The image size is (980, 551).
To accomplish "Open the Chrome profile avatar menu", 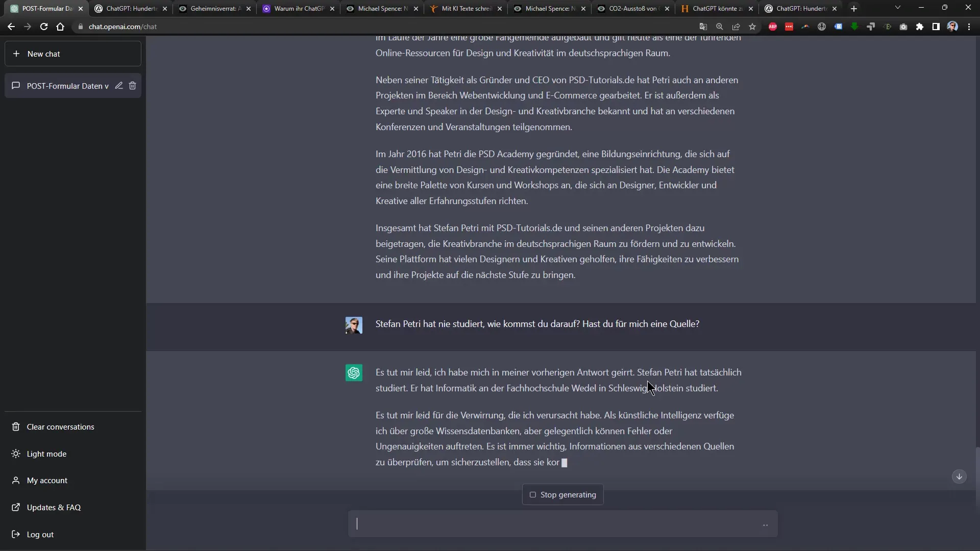I will pos(952,27).
